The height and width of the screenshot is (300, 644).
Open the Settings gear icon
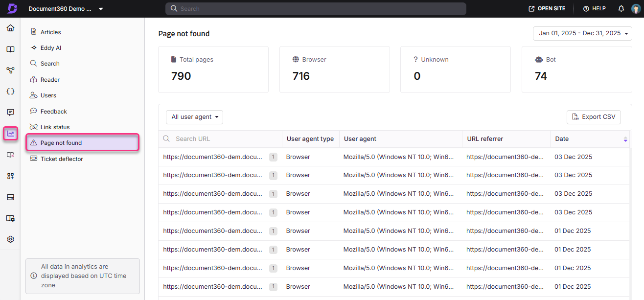[10, 239]
